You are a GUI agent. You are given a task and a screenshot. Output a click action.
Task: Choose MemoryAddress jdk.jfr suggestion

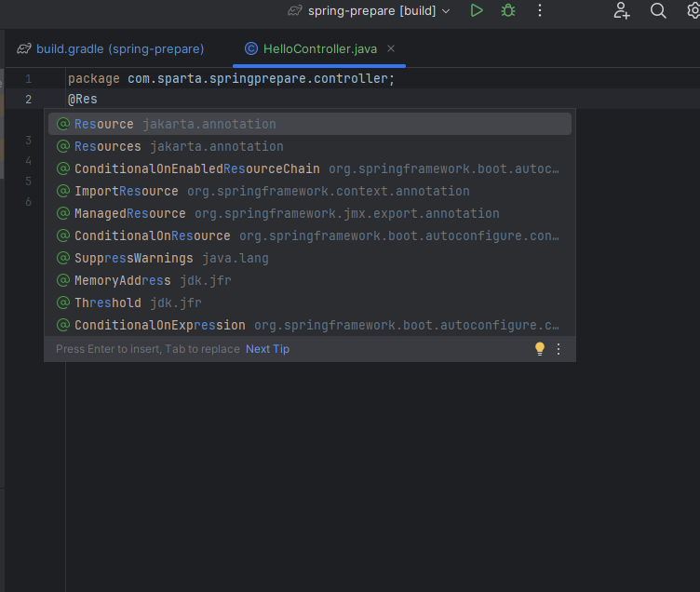tap(310, 280)
